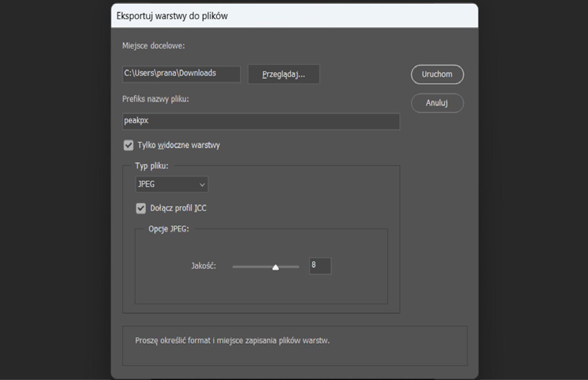Expand the file format list showing JPEG
This screenshot has height=380, width=588.
pyautogui.click(x=171, y=184)
